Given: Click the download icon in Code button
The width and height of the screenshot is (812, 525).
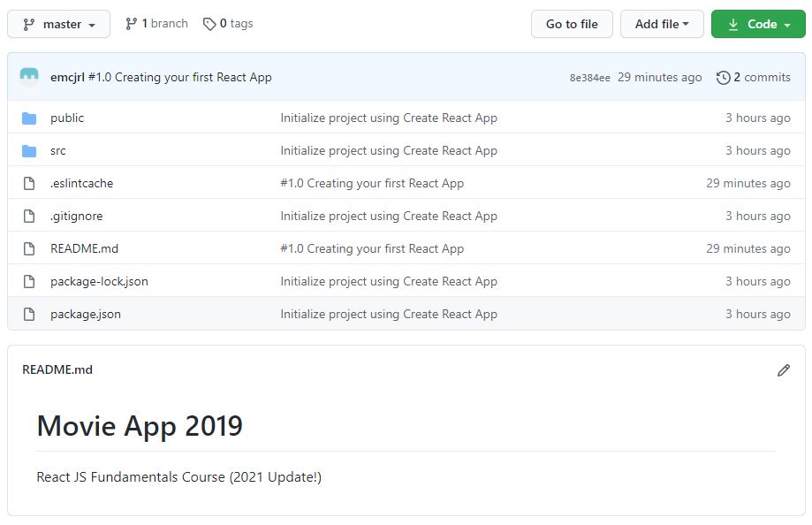Looking at the screenshot, I should (733, 25).
